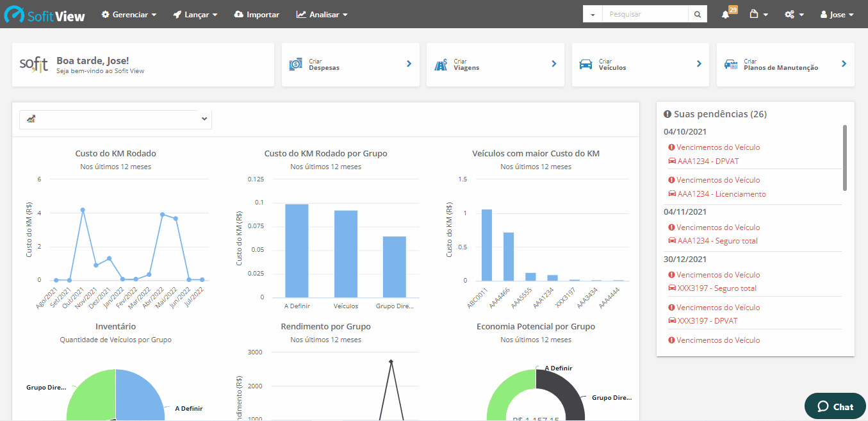Click the AAA5555 bar in vehicle cost chart
This screenshot has height=421, width=868.
click(x=530, y=277)
